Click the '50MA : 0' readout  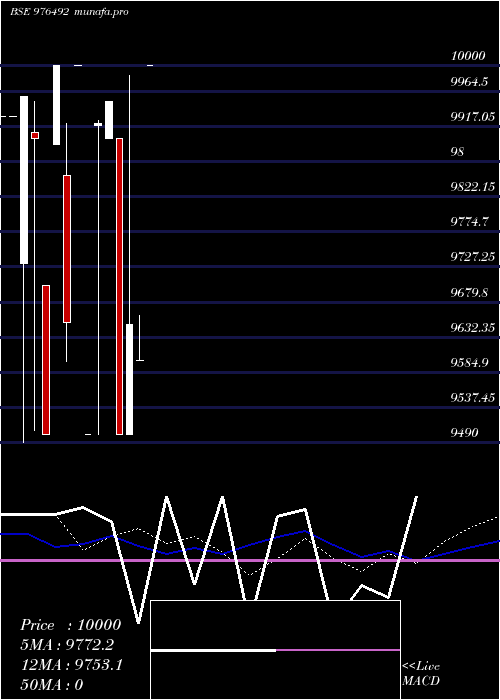point(52,685)
